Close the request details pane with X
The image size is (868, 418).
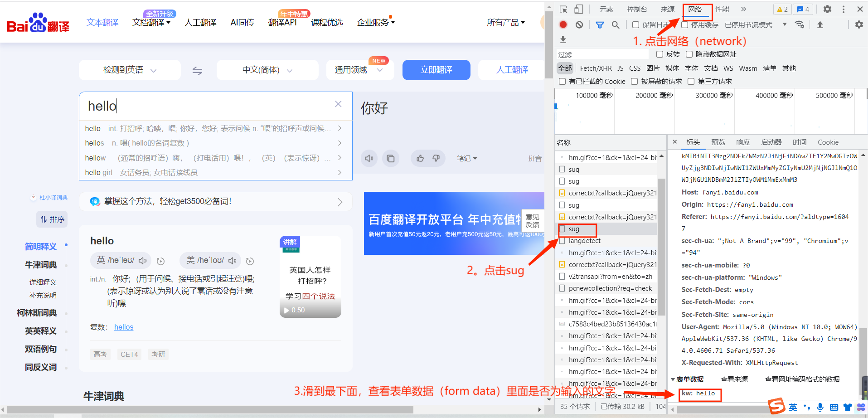point(675,142)
